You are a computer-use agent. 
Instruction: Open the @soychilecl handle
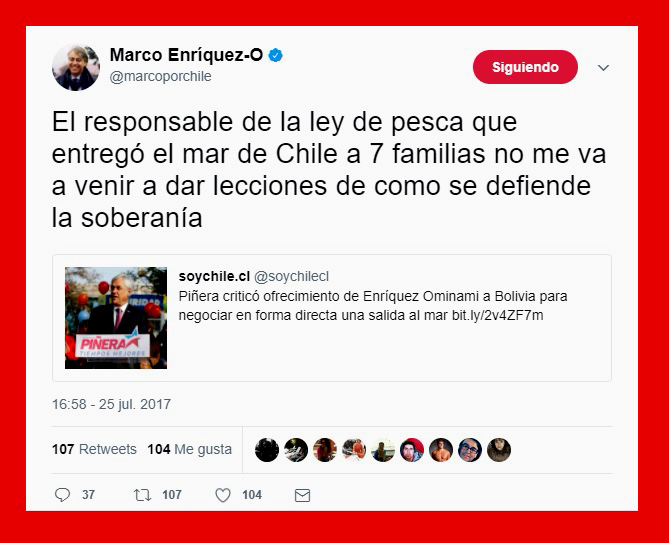coord(291,276)
